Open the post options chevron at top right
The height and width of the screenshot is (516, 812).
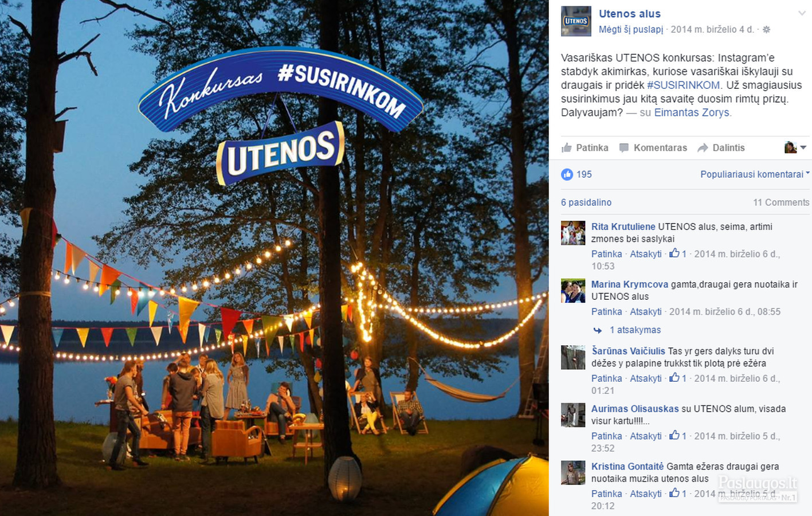coord(802,13)
